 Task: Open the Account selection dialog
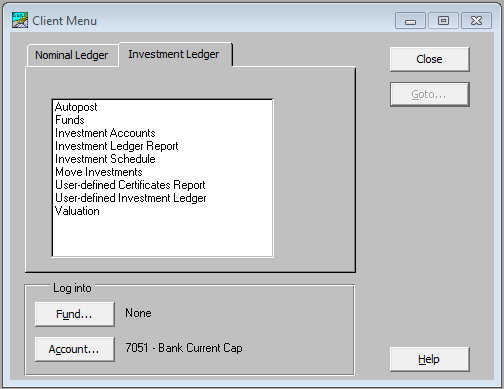pos(74,349)
